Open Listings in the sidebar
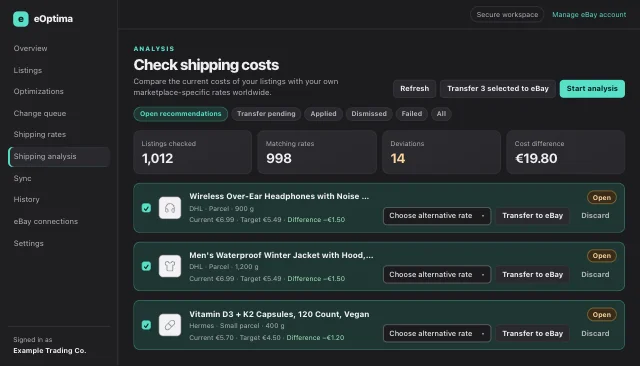Screen dimensions: 640x366 pos(28,70)
